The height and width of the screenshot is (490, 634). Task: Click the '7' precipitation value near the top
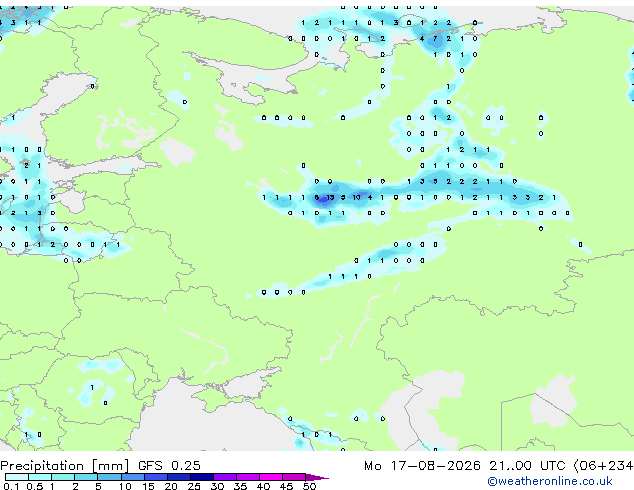pos(435,39)
